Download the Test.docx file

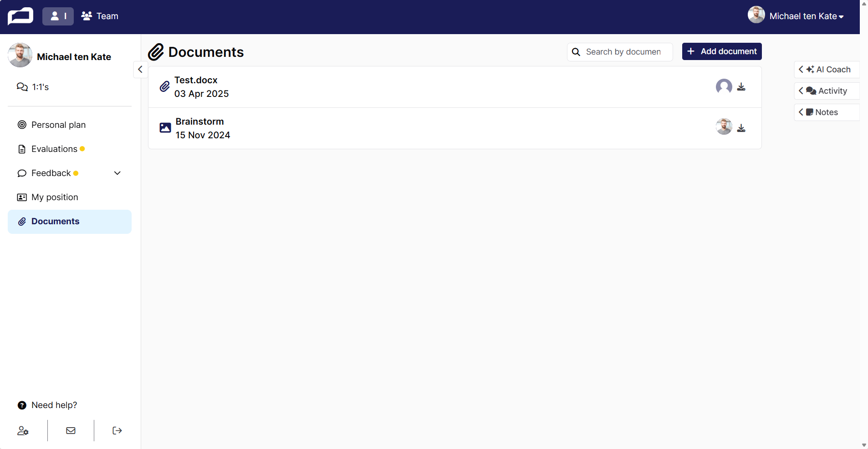(741, 86)
